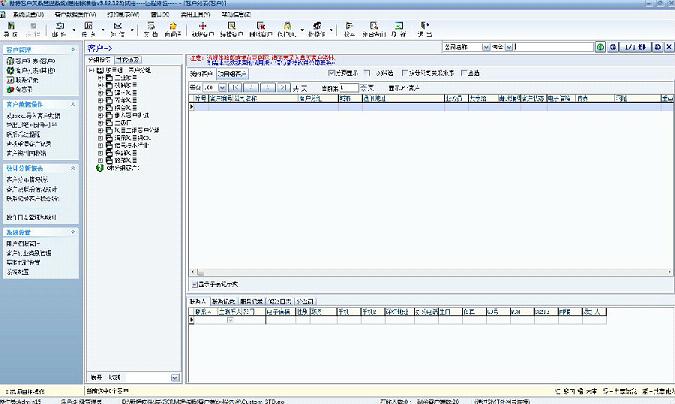Screen dimensions: 675x404
Task: Toggle the second checkbox right of 分页显示
Action: (367, 73)
